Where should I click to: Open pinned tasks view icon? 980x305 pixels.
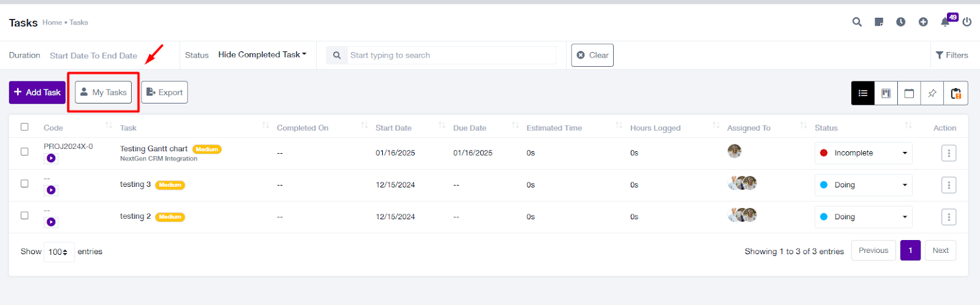[x=932, y=93]
